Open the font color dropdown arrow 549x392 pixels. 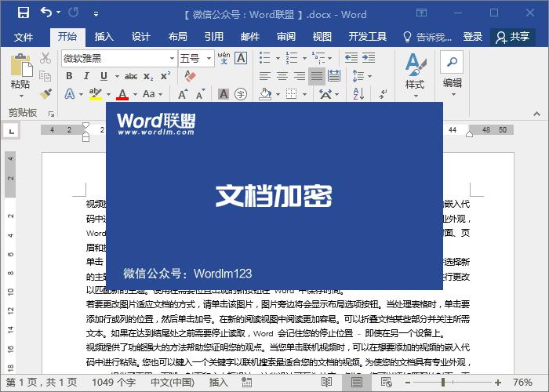[x=135, y=95]
